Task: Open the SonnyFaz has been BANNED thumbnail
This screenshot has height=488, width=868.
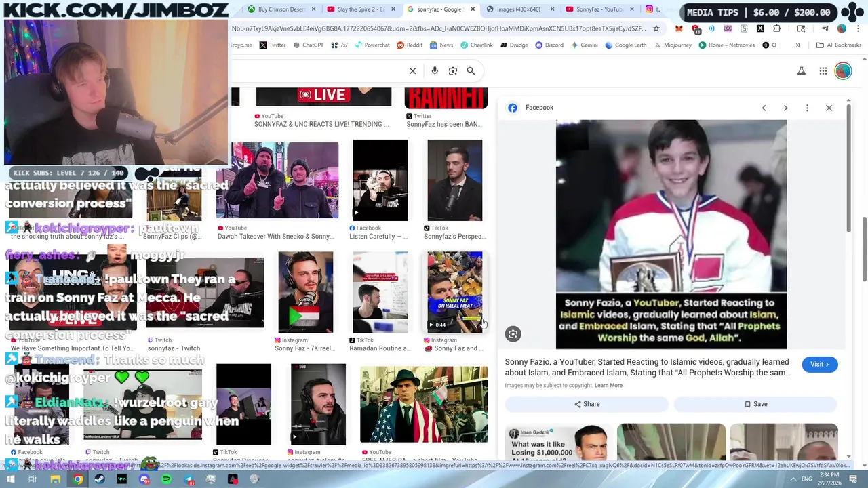Action: (446, 98)
